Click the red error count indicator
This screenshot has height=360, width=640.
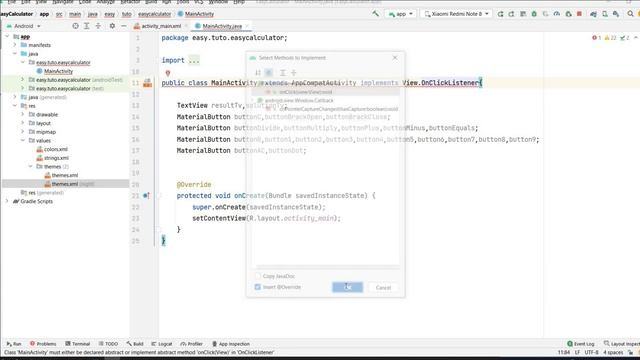click(596, 38)
